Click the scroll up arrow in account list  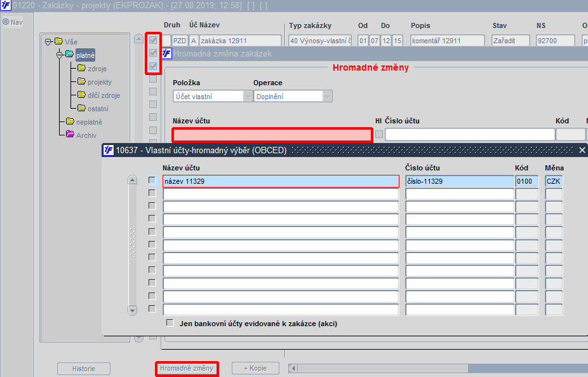pos(132,181)
